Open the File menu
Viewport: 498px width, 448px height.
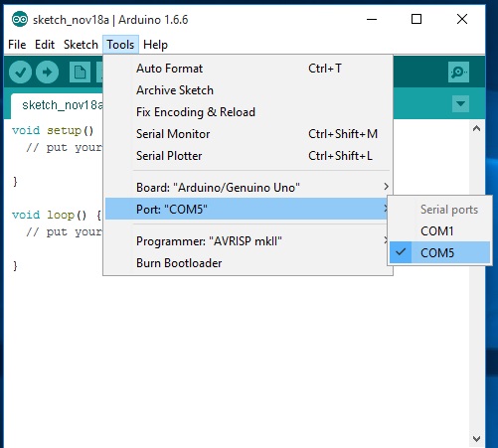click(17, 45)
